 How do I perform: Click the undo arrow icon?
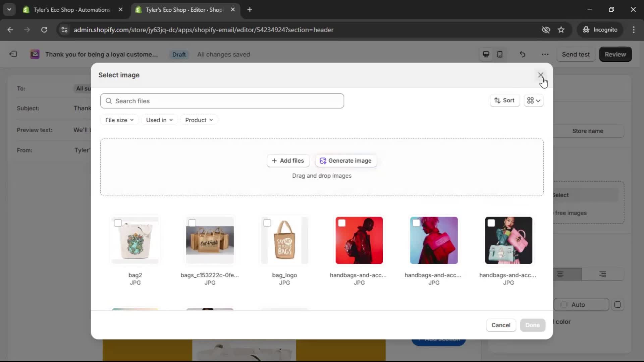coord(522,54)
